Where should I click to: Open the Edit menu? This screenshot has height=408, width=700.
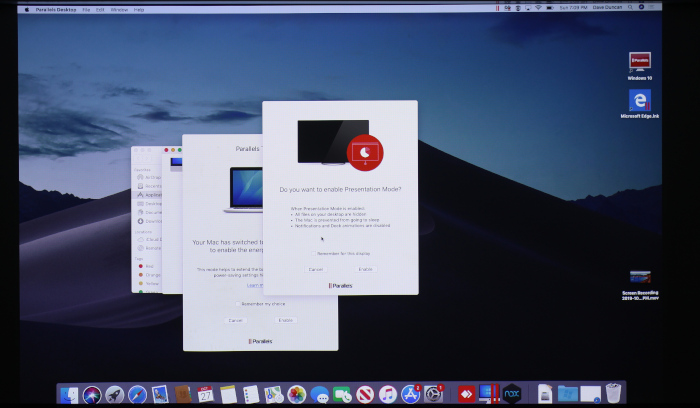[x=100, y=9]
